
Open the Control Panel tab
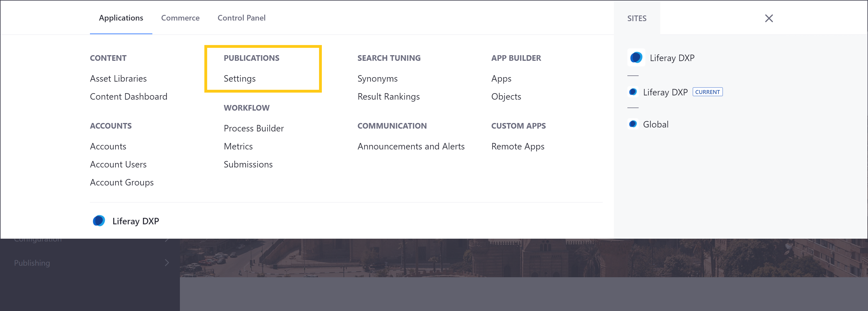tap(241, 18)
